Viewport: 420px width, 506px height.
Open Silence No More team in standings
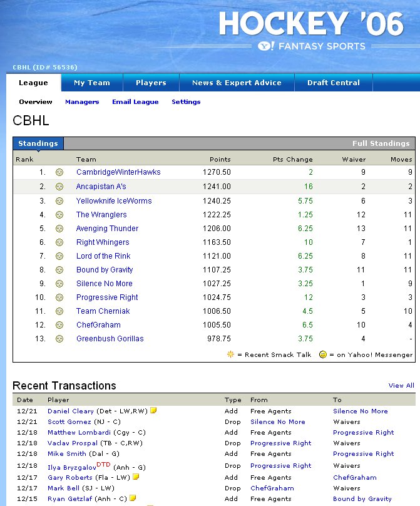pyautogui.click(x=104, y=284)
